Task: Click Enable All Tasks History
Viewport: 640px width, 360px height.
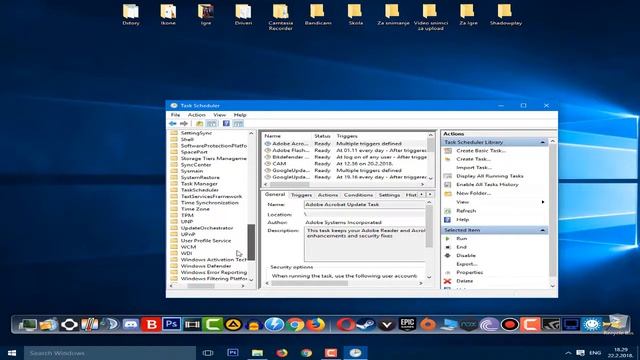Action: point(487,184)
